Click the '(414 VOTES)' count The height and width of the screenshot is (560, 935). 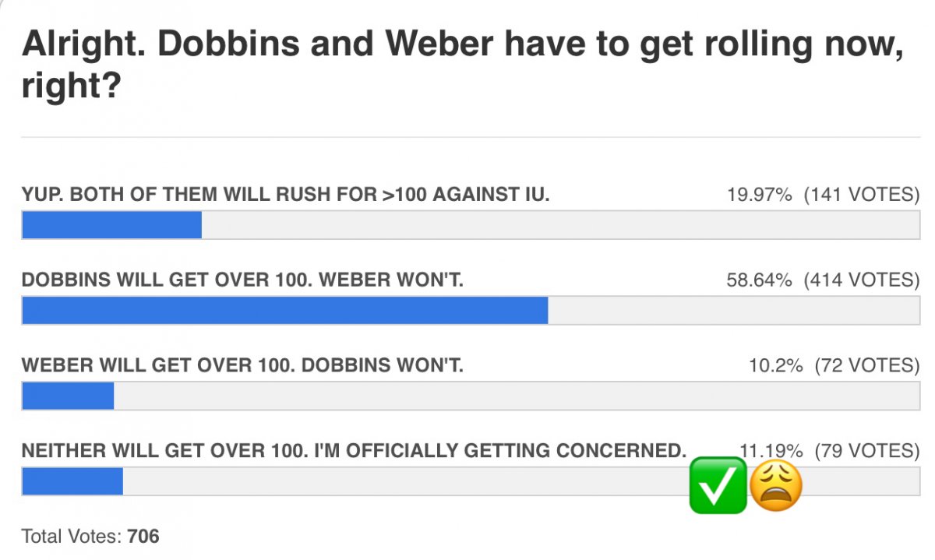862,280
